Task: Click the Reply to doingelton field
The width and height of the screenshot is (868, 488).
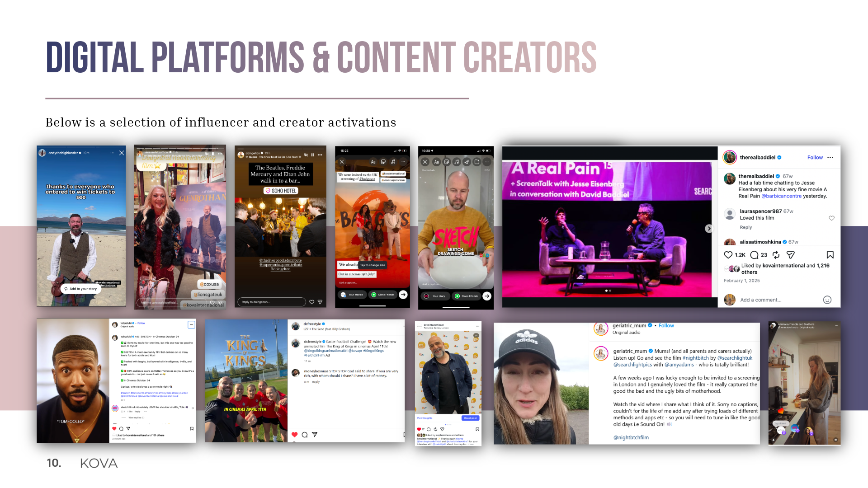Action: (271, 302)
